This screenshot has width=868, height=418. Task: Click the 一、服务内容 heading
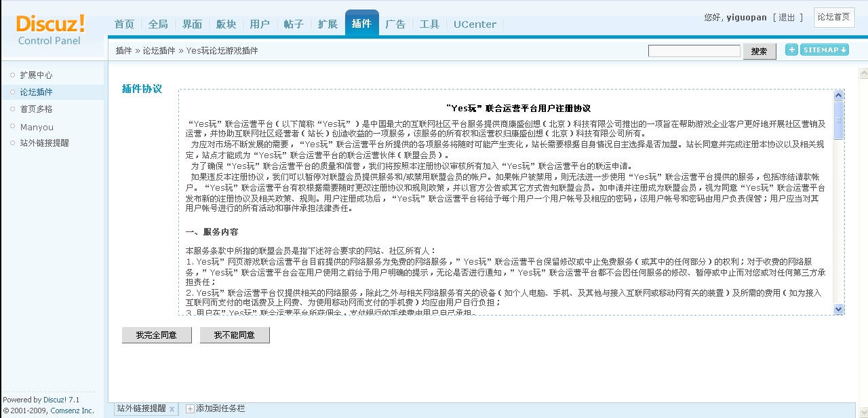(212, 232)
